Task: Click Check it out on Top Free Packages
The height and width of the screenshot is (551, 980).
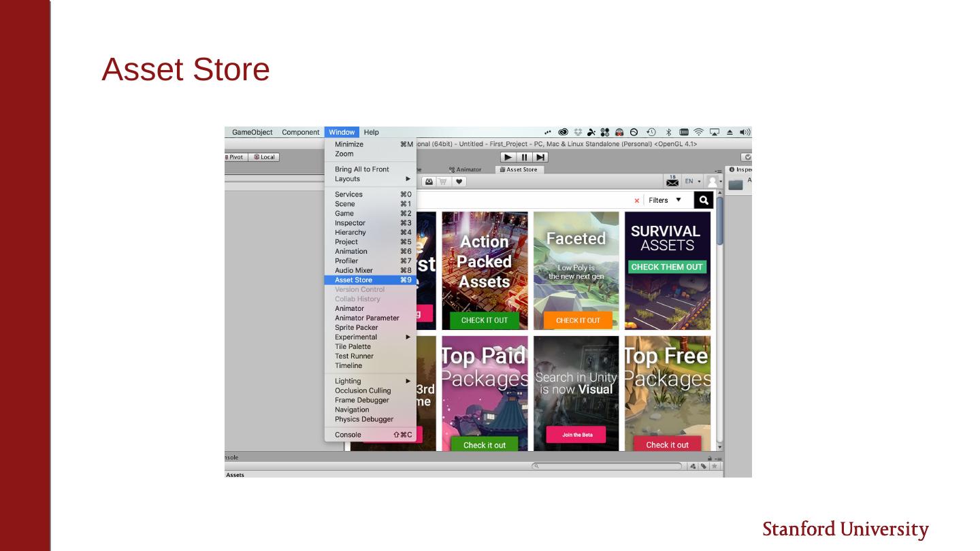Action: [x=667, y=444]
